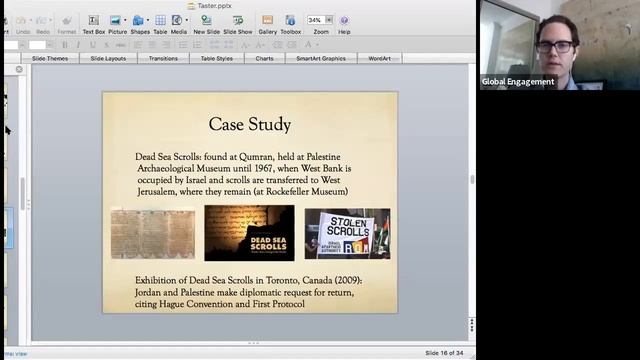Screen dimensions: 640x360
Task: Expand the Redo history dropdown arrow
Action: pyautogui.click(x=51, y=20)
